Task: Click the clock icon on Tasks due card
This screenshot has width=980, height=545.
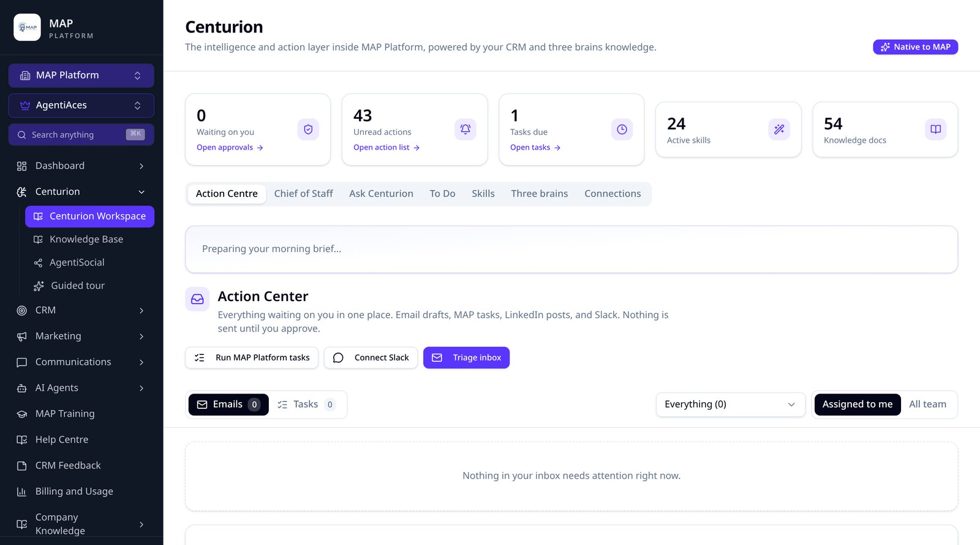Action: click(622, 129)
